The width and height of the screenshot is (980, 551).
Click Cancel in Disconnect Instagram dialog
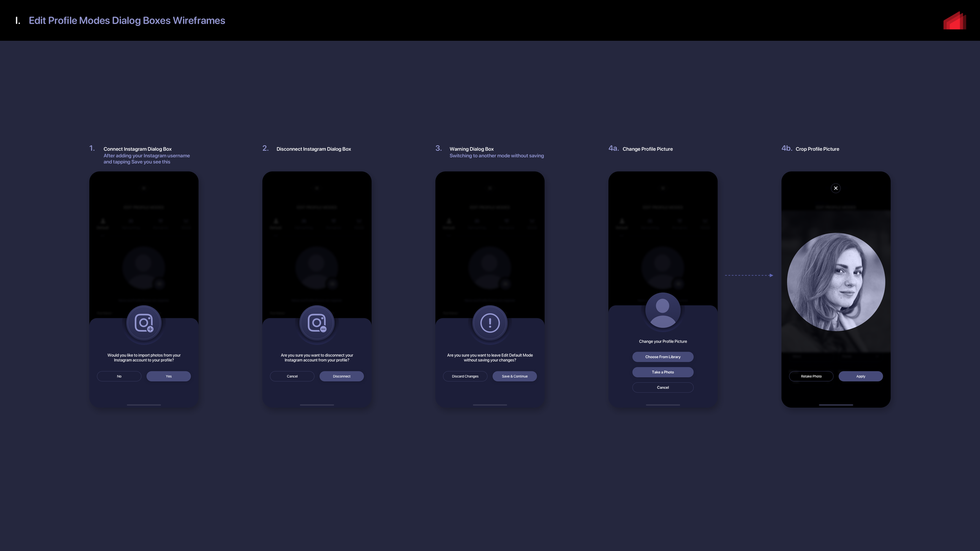point(292,376)
